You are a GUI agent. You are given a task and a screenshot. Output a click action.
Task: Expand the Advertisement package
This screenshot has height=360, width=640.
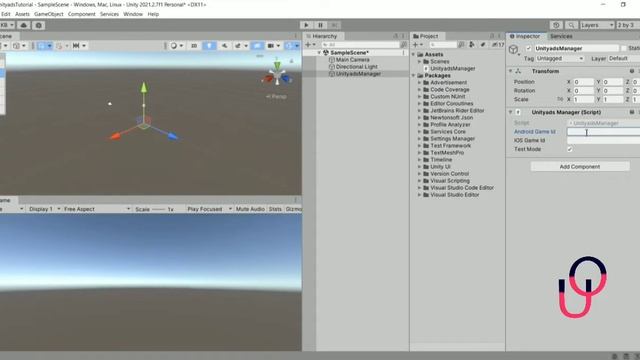pos(419,82)
